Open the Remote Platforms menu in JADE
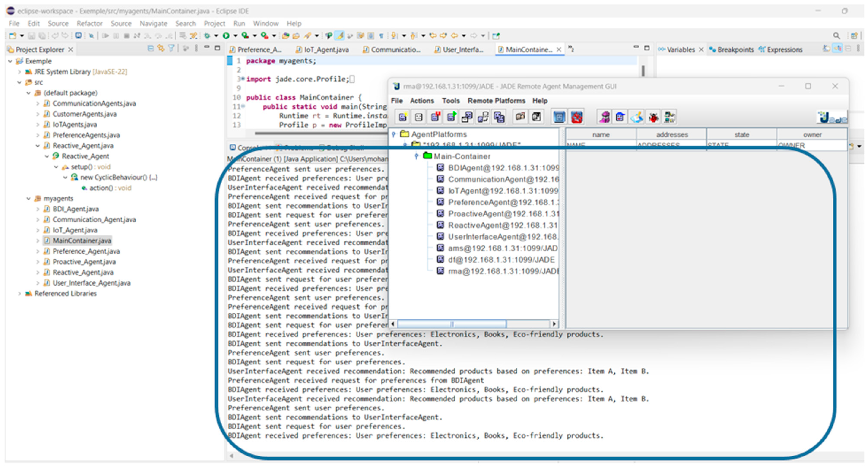This screenshot has height=467, width=868. 496,101
